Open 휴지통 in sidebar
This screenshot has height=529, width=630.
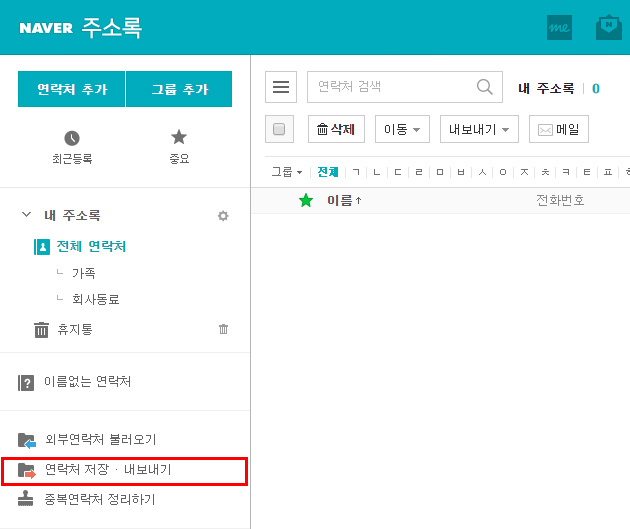(64, 330)
